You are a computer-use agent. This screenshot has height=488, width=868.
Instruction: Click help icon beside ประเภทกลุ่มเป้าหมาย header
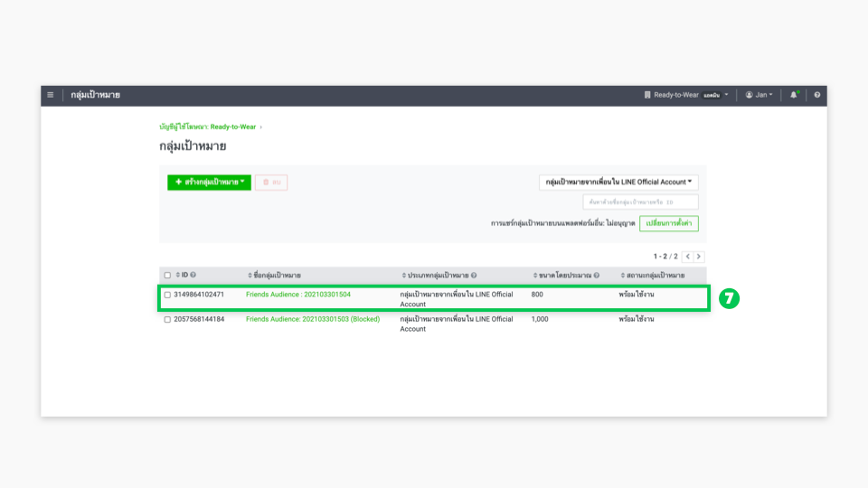point(474,275)
